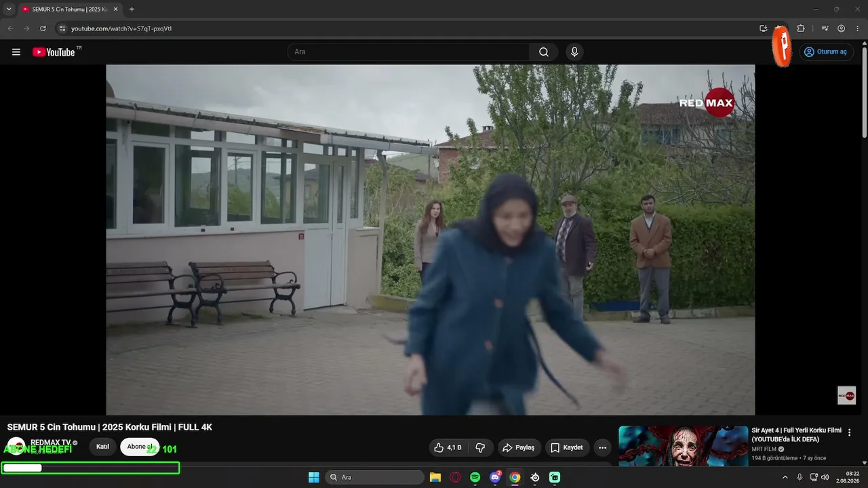Select the SEMUR 5 Cin Tohumu browser tab

coord(70,9)
